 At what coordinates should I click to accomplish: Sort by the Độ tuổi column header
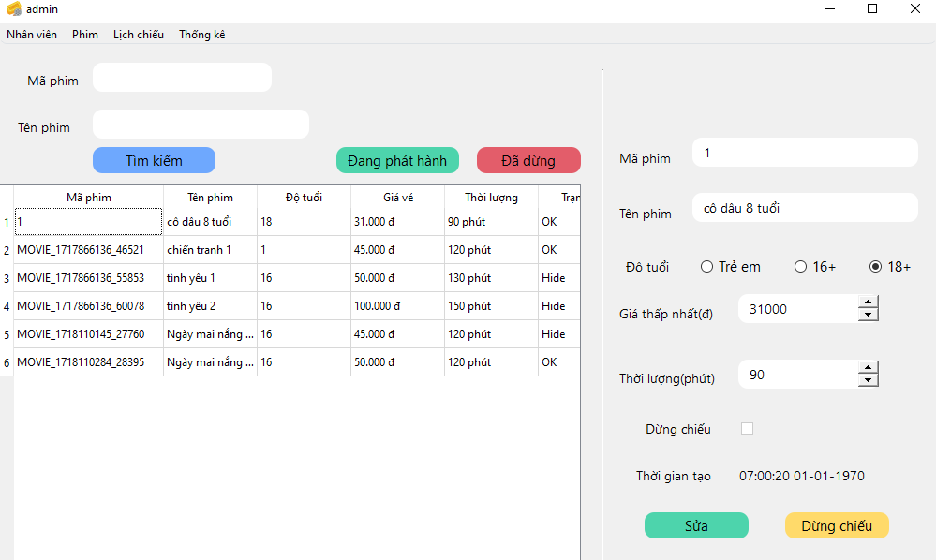pos(304,198)
